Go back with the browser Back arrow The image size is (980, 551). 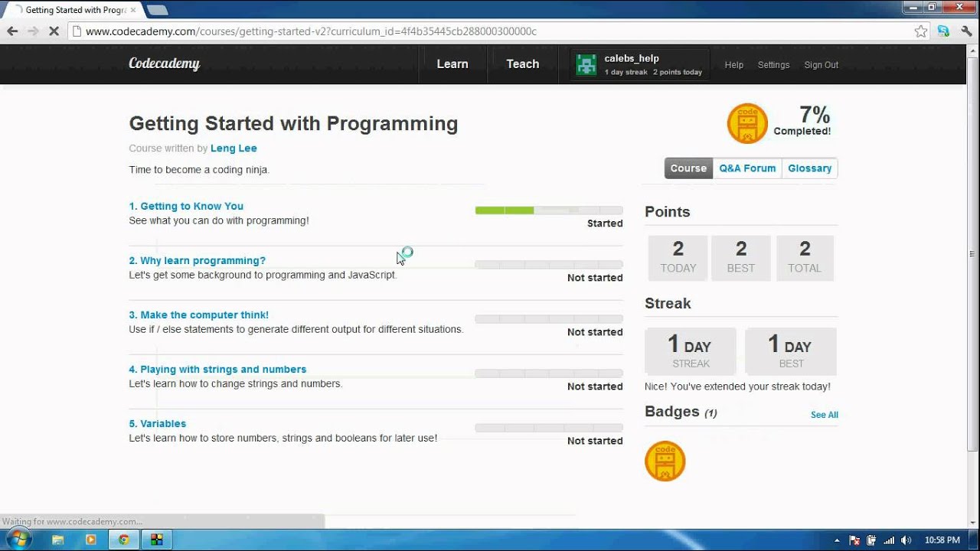tap(12, 31)
